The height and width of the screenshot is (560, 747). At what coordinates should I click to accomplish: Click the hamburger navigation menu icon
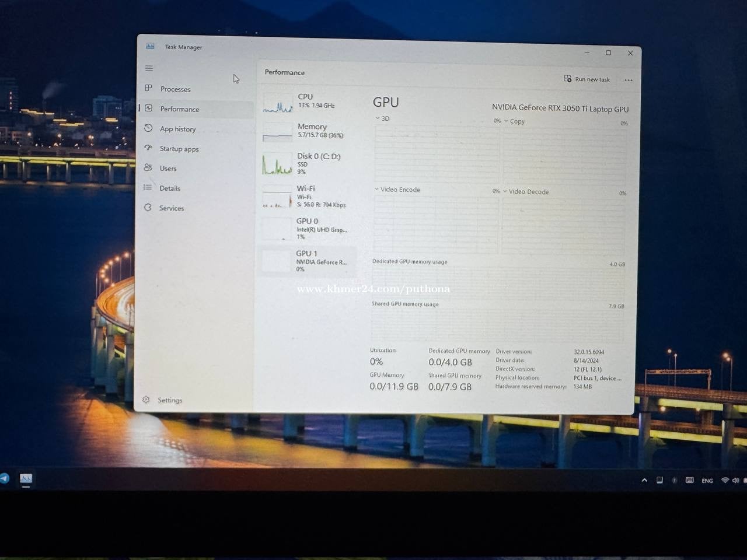coord(149,68)
